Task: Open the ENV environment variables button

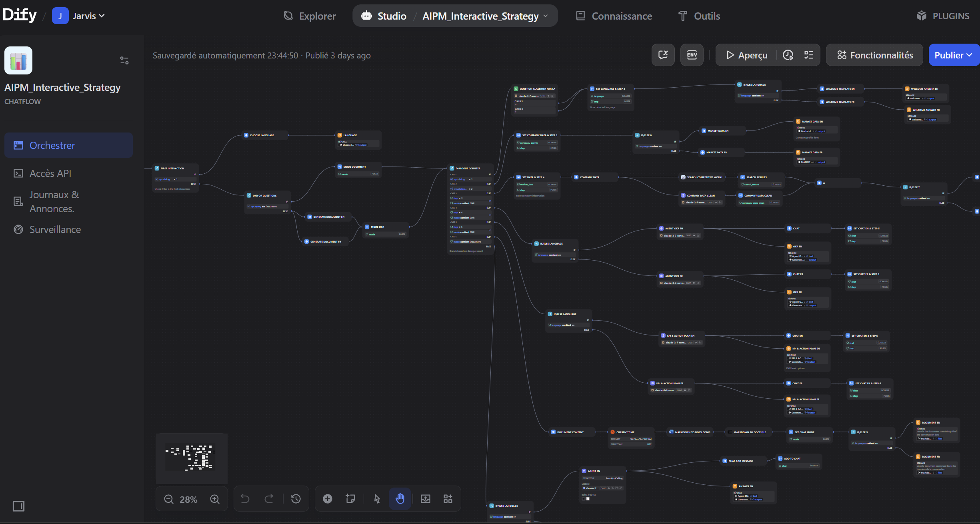Action: [x=692, y=55]
